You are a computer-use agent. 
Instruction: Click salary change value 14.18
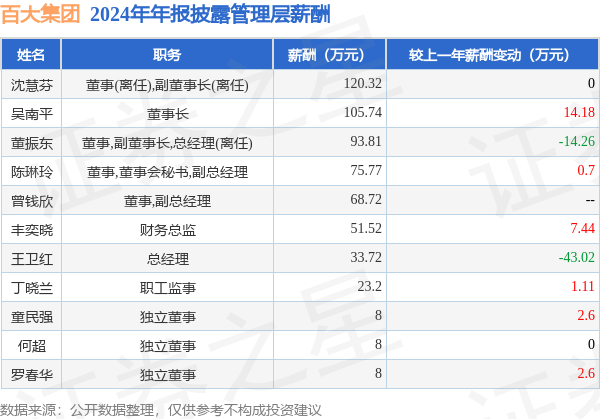579,112
